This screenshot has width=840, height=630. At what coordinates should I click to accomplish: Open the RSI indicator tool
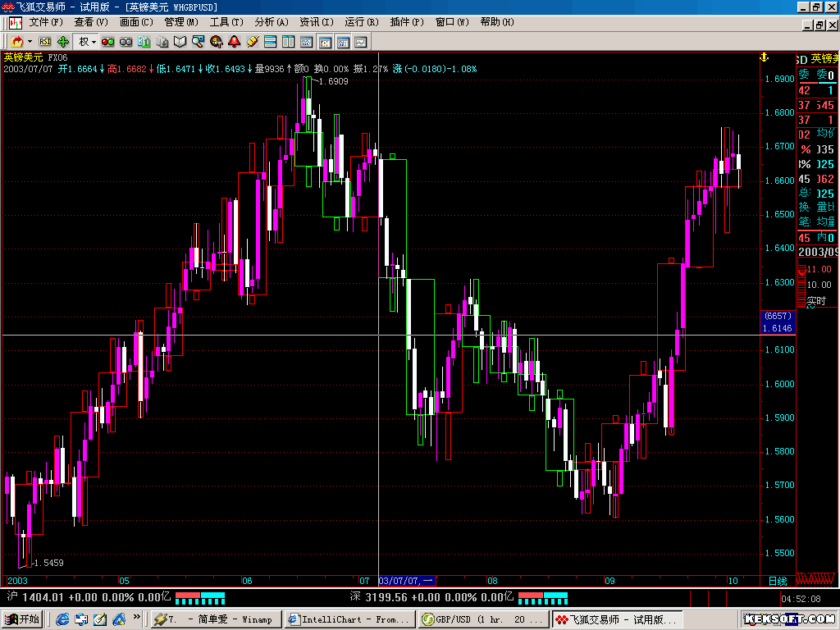click(x=46, y=42)
